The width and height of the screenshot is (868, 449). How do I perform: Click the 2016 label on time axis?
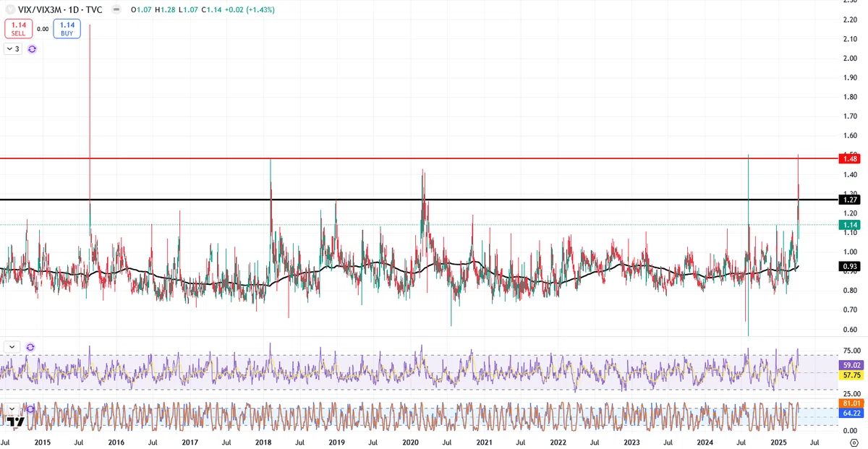click(x=116, y=442)
